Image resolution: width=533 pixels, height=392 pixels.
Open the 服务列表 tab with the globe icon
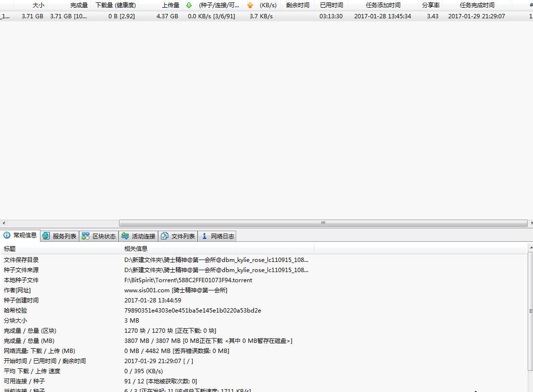point(60,236)
